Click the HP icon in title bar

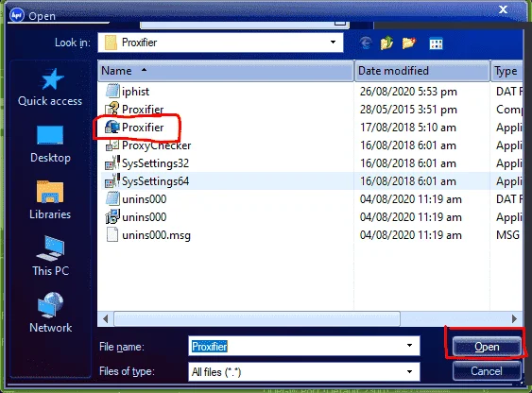click(17, 15)
